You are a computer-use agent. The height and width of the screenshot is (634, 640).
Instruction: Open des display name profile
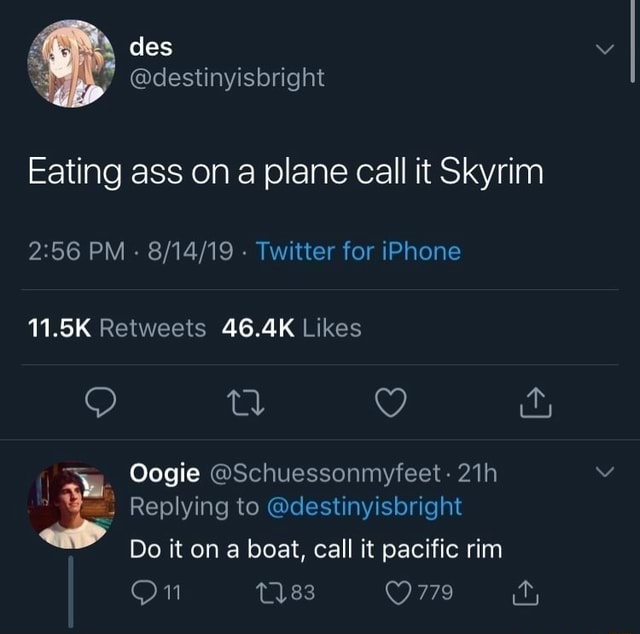click(x=151, y=47)
